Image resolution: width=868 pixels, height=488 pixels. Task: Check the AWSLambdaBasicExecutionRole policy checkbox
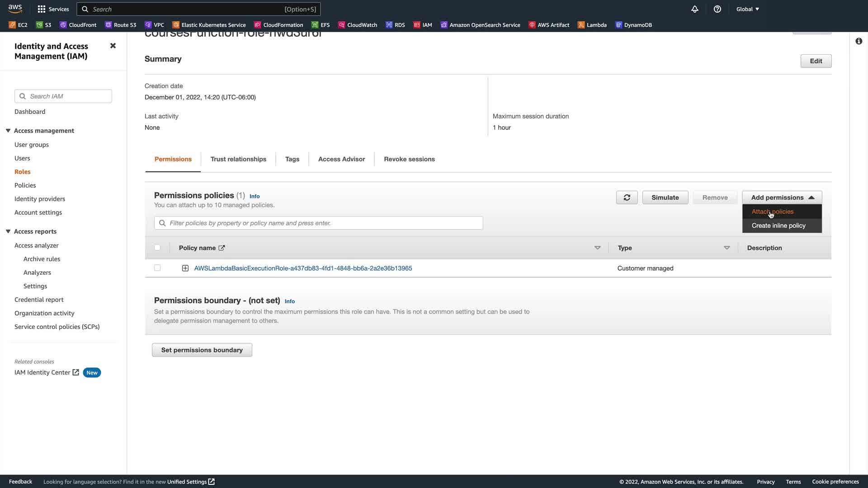click(x=157, y=268)
